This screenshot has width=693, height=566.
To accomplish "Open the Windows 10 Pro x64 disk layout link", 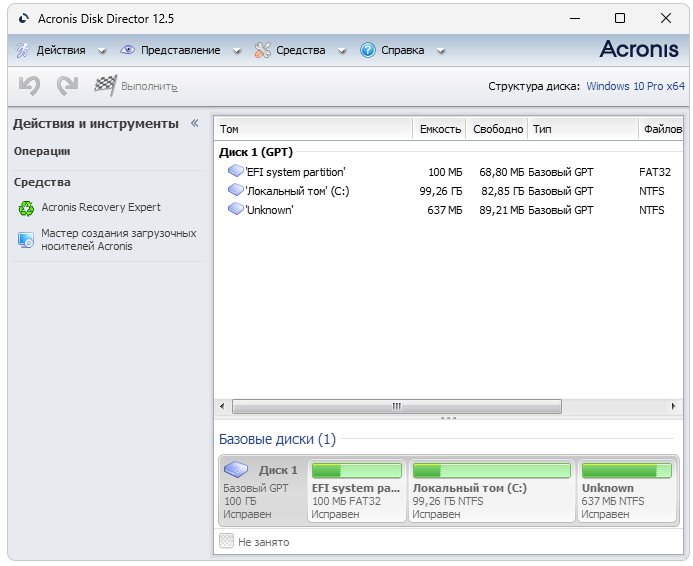I will [x=636, y=86].
